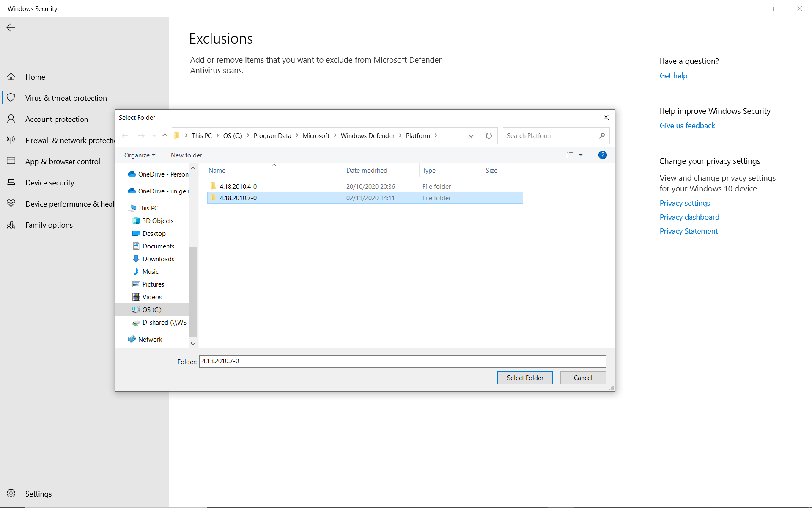This screenshot has width=812, height=508.
Task: Expand chevron after Windows Defender in path
Action: click(x=400, y=135)
